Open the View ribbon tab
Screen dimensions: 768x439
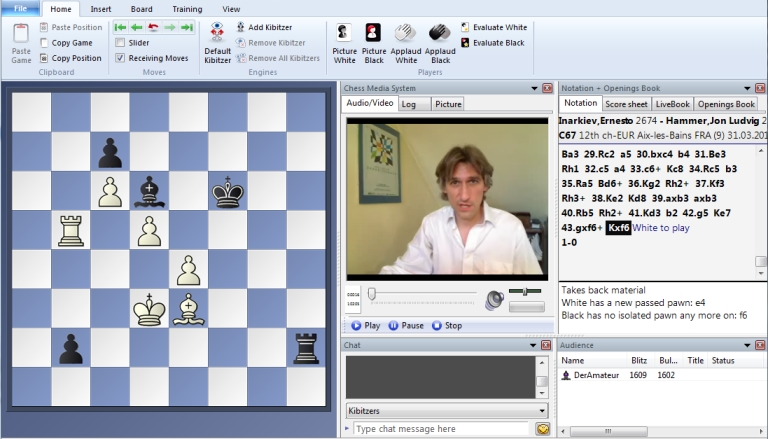231,9
